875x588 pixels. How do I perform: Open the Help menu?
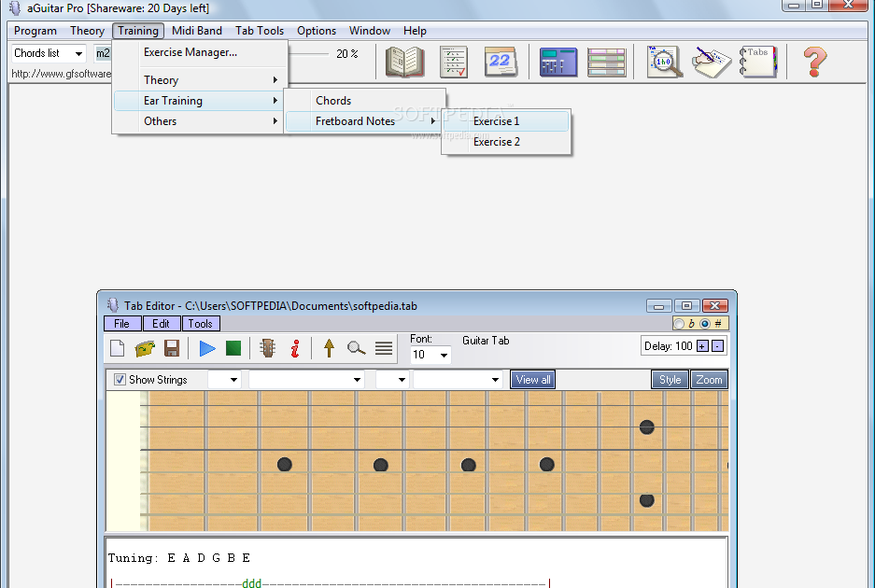(x=415, y=31)
